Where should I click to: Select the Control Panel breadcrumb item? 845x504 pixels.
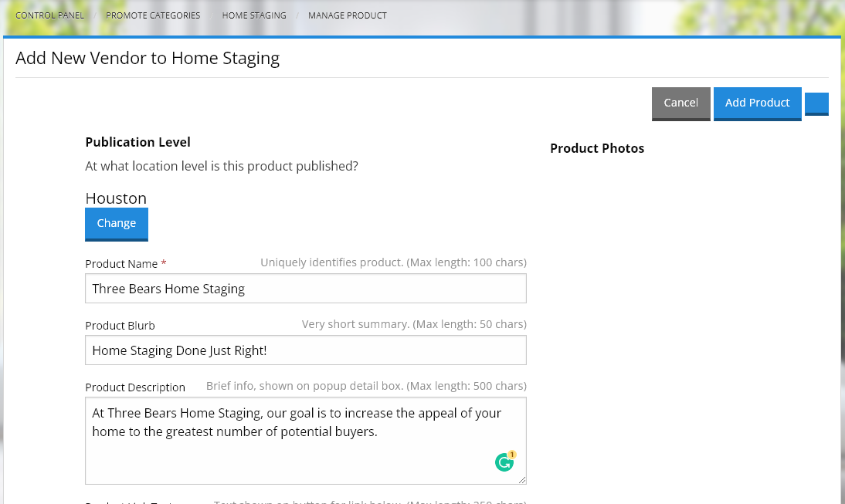pyautogui.click(x=49, y=15)
